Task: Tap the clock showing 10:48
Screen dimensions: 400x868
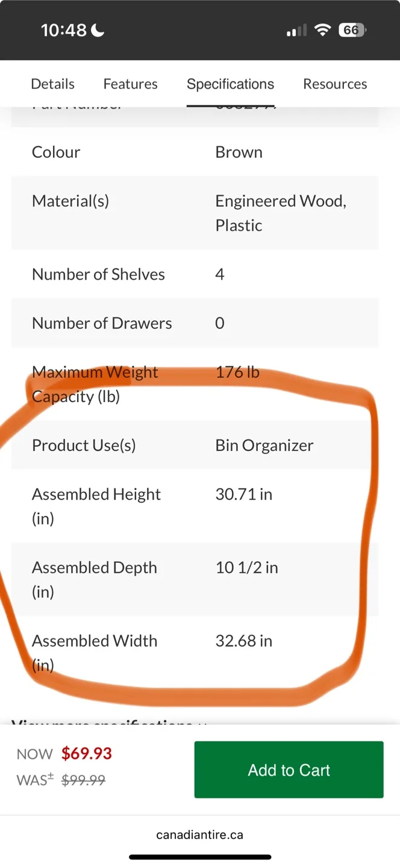Action: (x=65, y=29)
